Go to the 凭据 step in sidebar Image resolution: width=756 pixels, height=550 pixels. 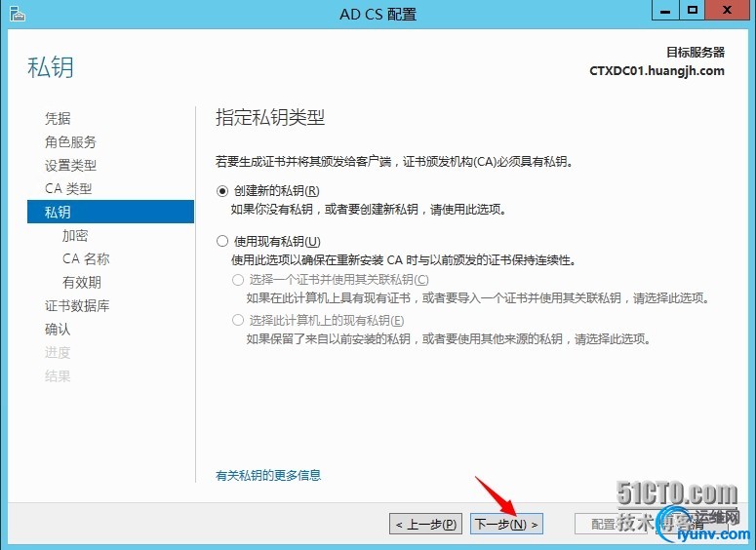58,118
